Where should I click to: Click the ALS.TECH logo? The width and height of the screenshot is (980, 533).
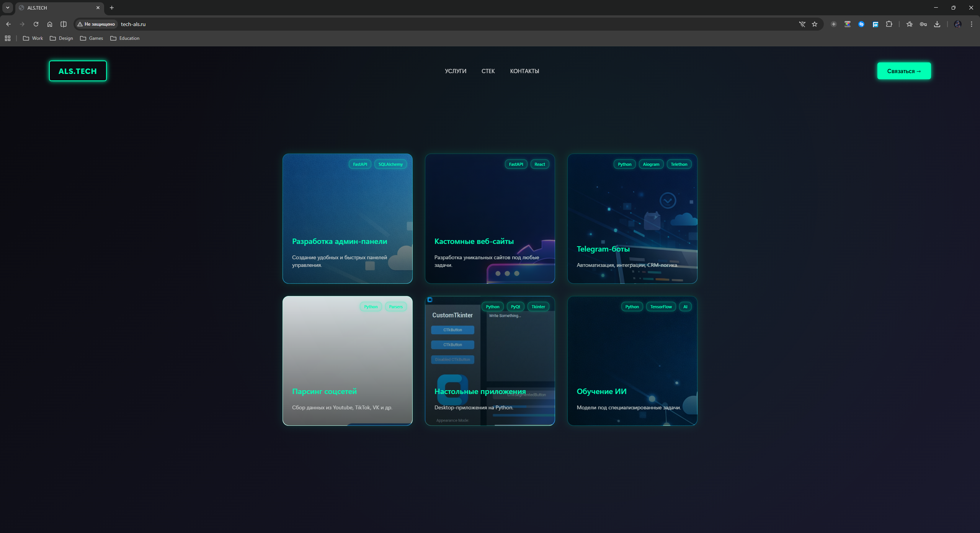78,71
